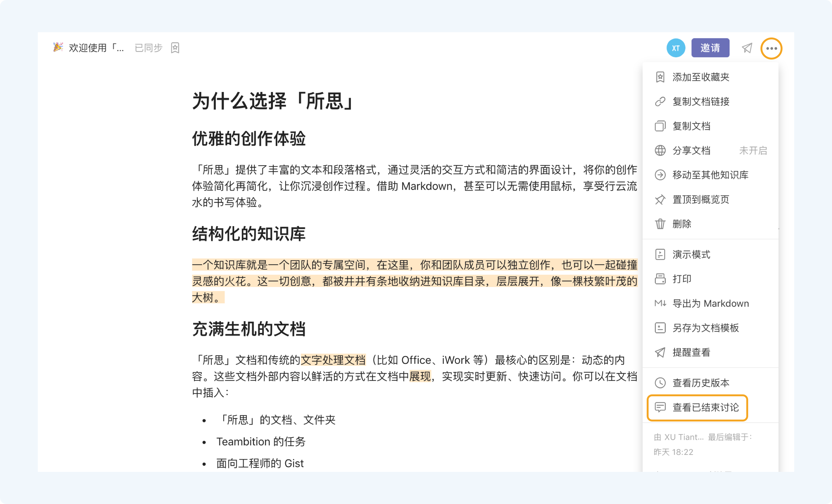Click the bookmark favorite icon beside 已同步
832x504 pixels.
[175, 48]
